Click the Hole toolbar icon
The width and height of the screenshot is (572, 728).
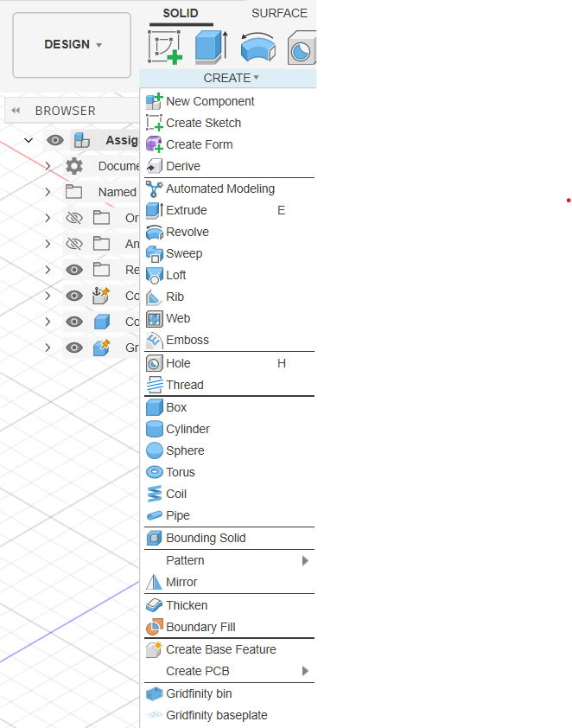click(x=302, y=48)
